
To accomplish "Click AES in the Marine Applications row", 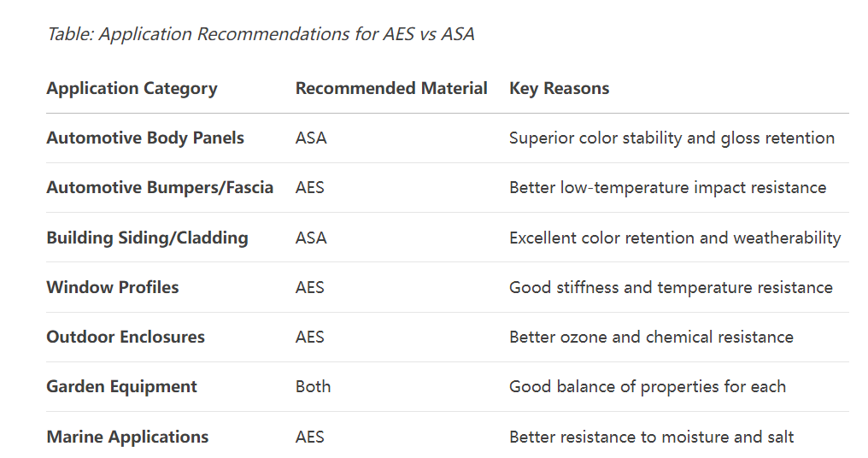I will (x=310, y=437).
